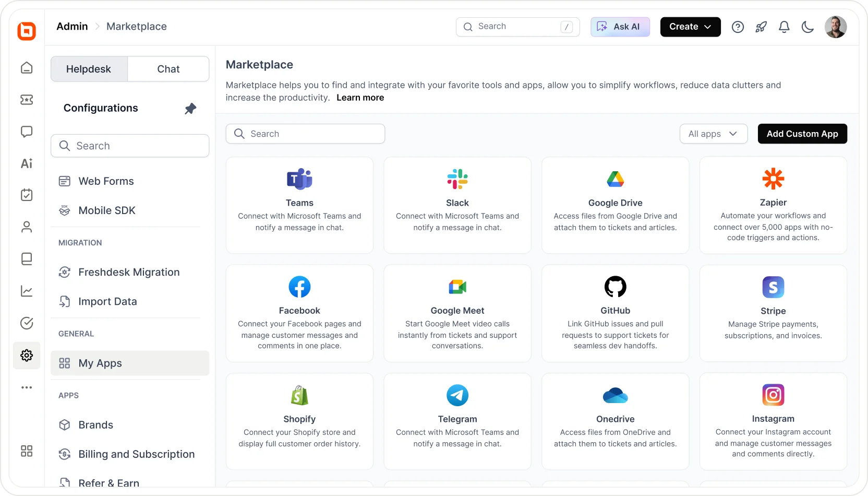Click the Ask AI button
Viewport: 868px width, 496px height.
[620, 27]
